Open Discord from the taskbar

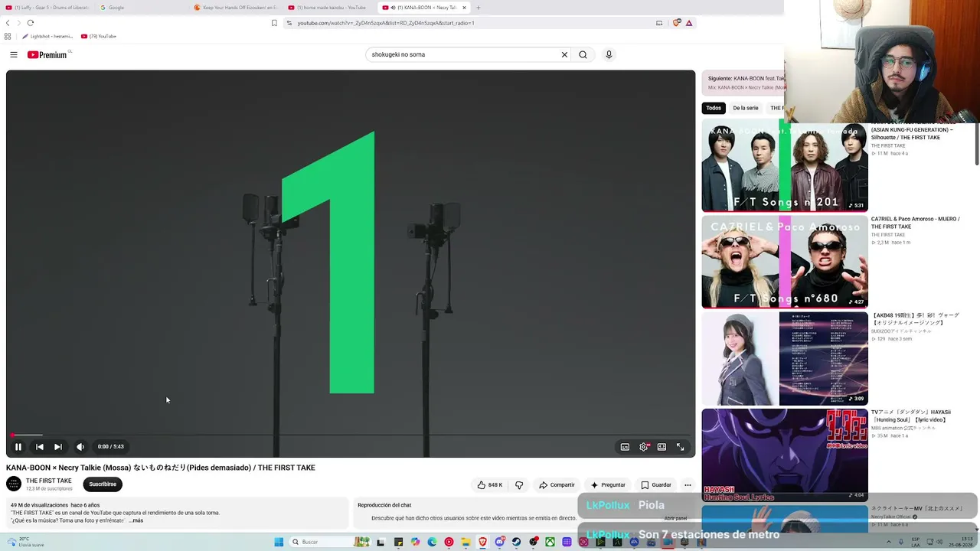click(500, 543)
